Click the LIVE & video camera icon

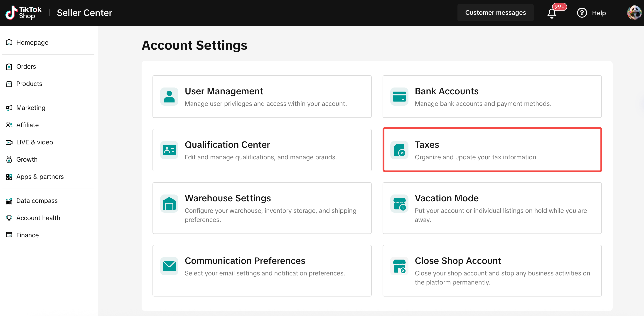click(9, 142)
